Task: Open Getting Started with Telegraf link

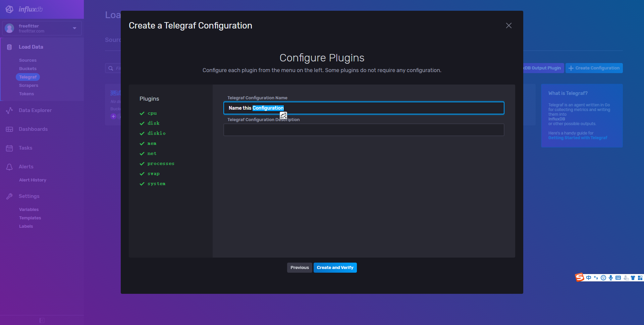Action: (578, 138)
